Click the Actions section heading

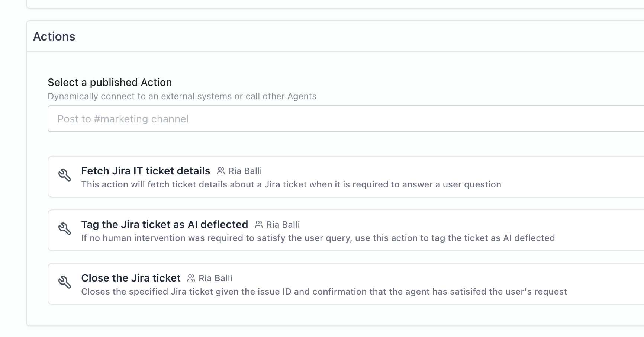[54, 36]
